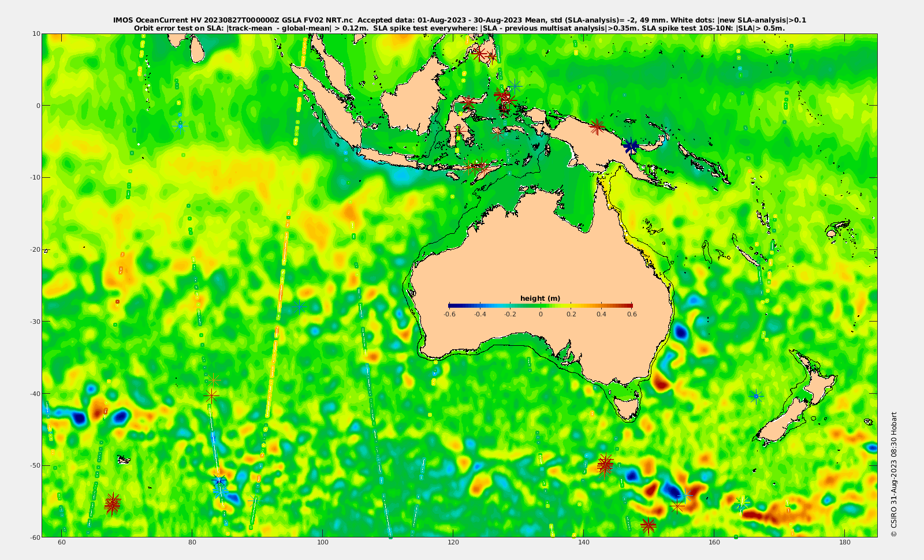Click the '-60' latitude axis label
This screenshot has height=560, width=924.
35,537
